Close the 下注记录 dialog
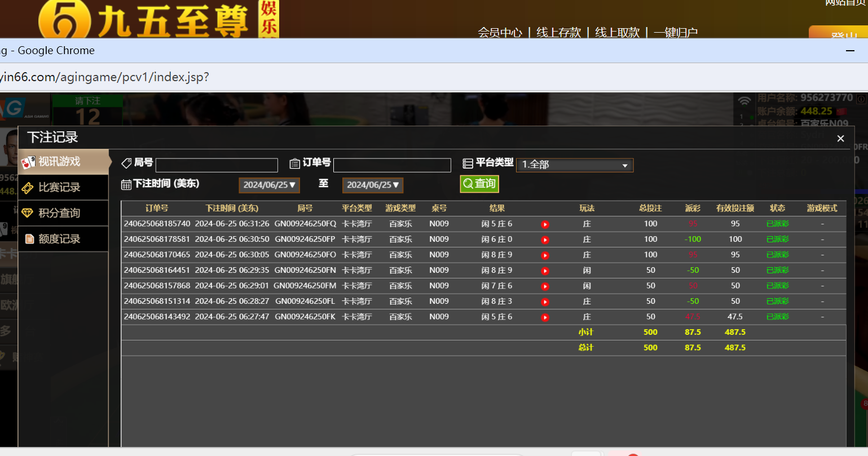This screenshot has height=456, width=868. pos(840,139)
